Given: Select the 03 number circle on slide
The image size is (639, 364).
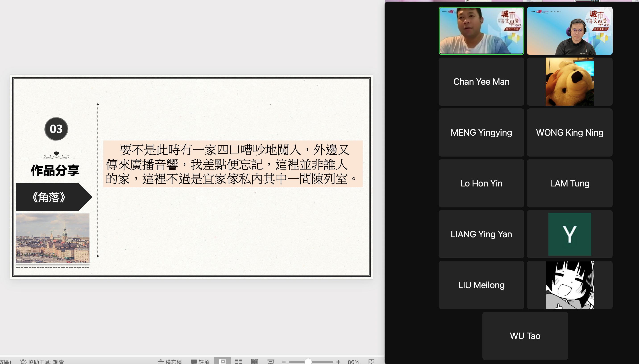Looking at the screenshot, I should coord(56,129).
